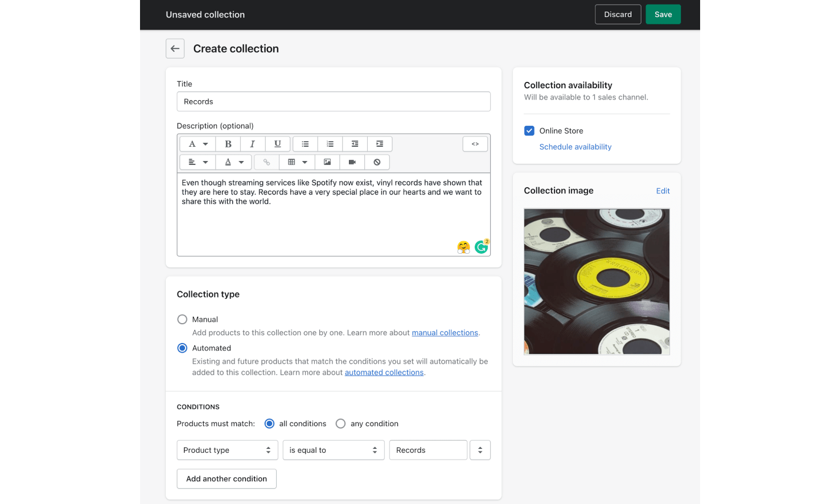Click the vinyl records collection image
This screenshot has width=839, height=504.
click(597, 282)
